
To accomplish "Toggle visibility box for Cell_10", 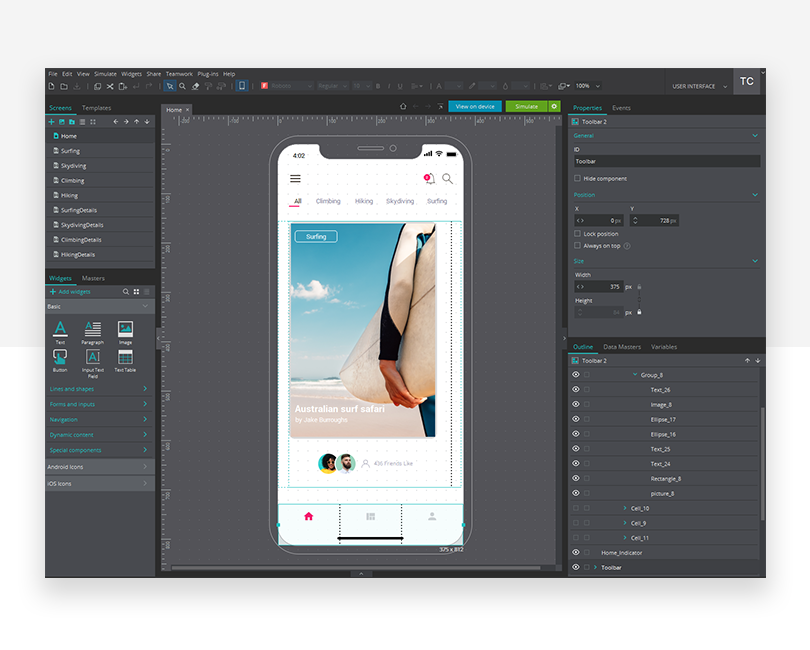I will tap(575, 508).
